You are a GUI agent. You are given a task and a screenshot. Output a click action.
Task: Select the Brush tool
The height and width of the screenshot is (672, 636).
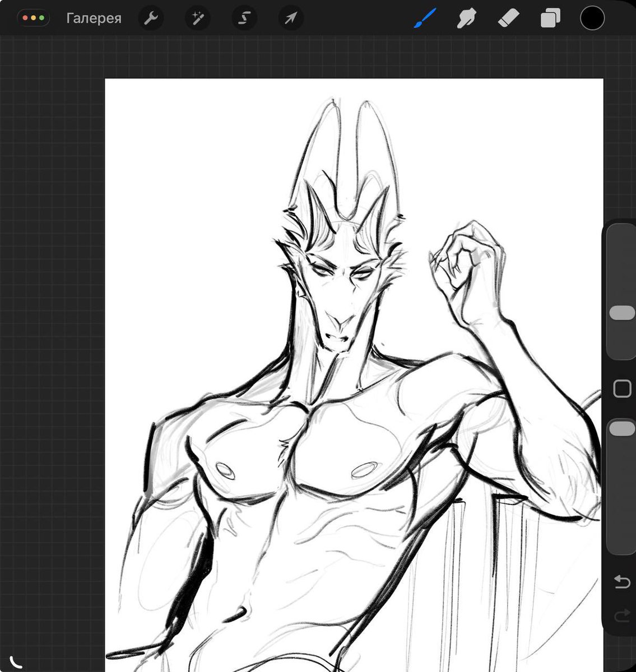pyautogui.click(x=424, y=18)
